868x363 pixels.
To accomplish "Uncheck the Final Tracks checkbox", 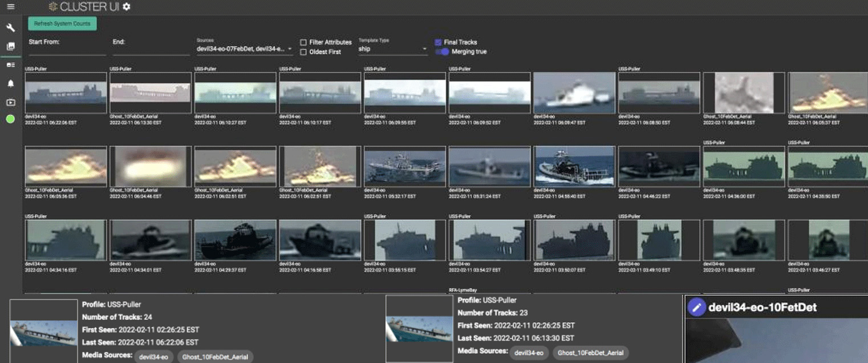I will click(x=438, y=42).
